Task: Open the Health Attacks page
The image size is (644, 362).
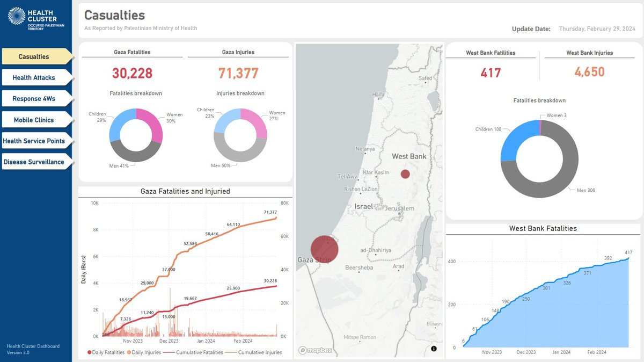Action: click(36, 77)
